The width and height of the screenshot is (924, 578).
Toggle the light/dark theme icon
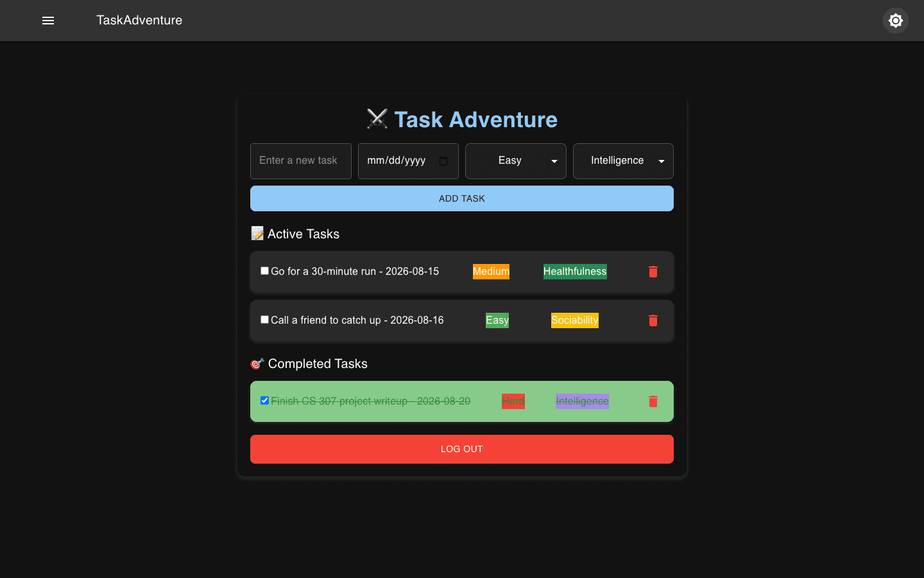click(x=896, y=21)
